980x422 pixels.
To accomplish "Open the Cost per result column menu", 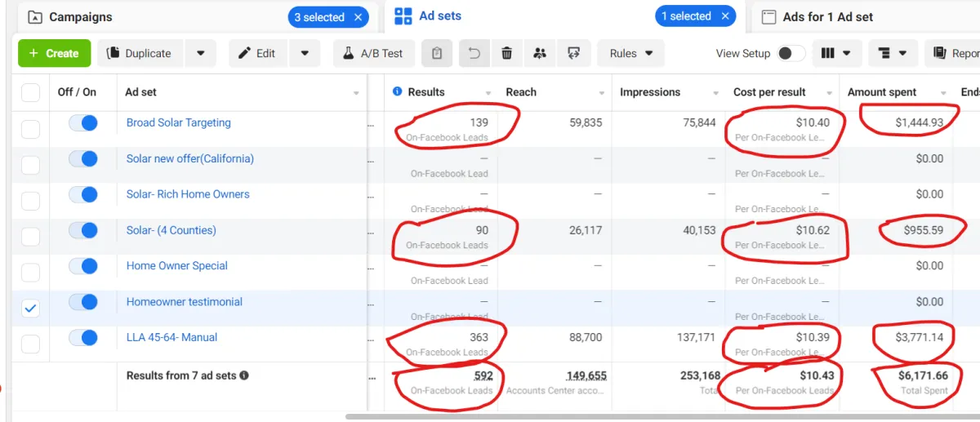I will (830, 93).
